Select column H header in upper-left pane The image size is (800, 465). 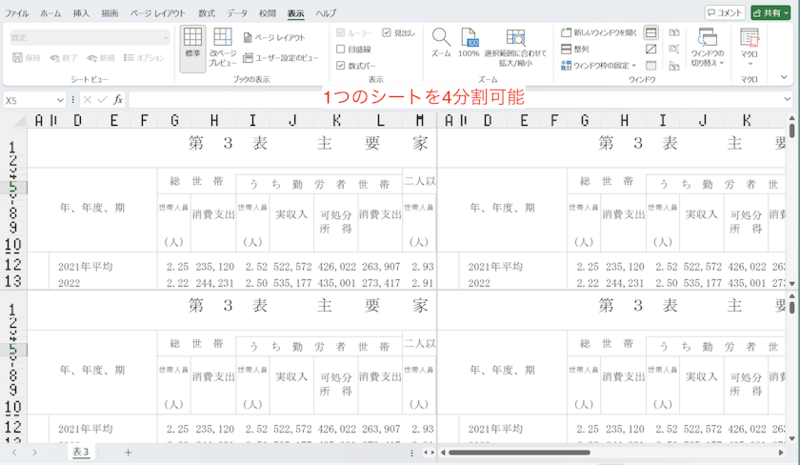[x=214, y=120]
